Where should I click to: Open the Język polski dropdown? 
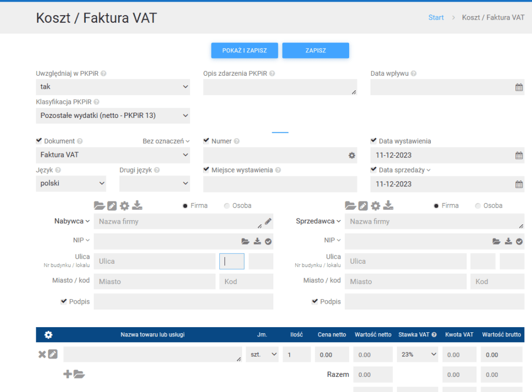(71, 183)
